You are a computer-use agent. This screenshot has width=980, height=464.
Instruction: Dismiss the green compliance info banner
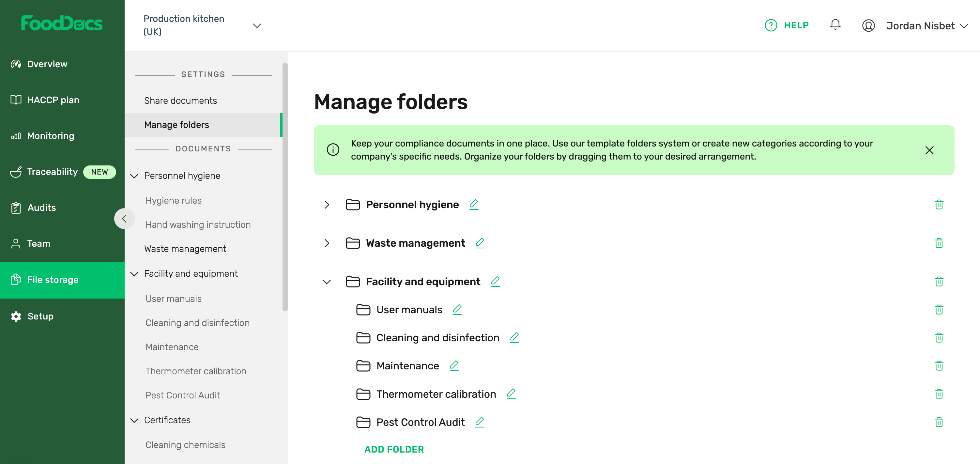(929, 150)
